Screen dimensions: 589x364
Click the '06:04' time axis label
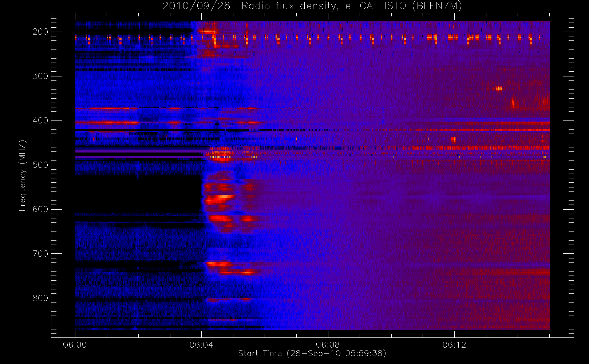click(x=201, y=345)
